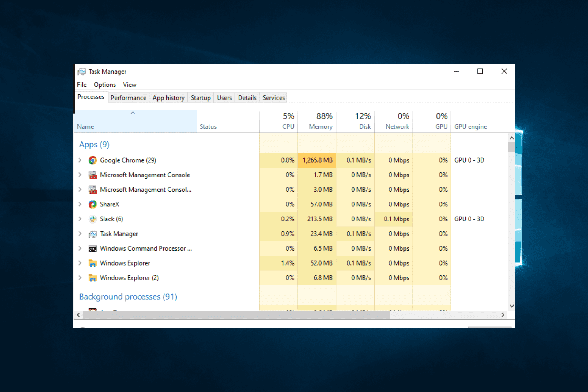Open the Options menu
Screen dimensions: 588x392
point(105,85)
